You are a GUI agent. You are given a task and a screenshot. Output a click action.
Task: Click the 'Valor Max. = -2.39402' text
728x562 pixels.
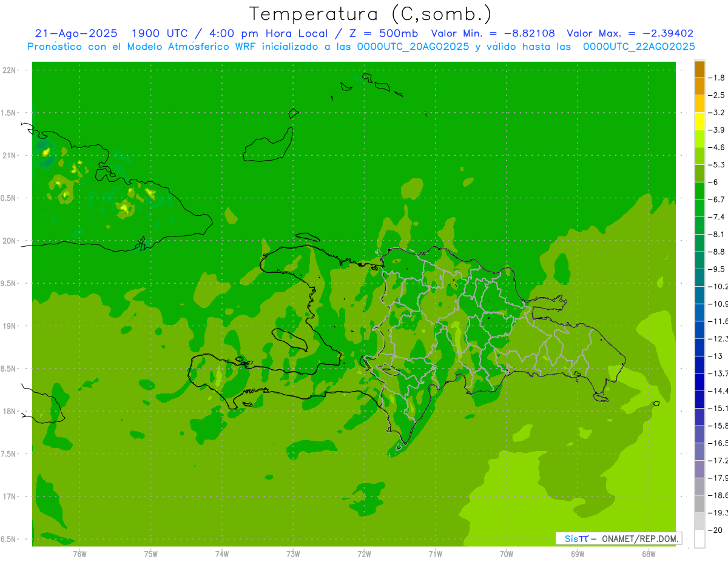(630, 33)
